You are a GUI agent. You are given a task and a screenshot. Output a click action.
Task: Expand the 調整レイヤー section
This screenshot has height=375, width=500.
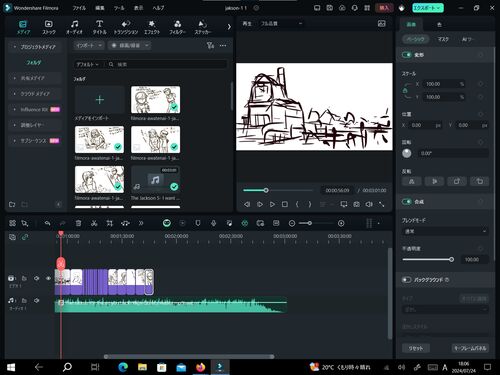(35, 125)
